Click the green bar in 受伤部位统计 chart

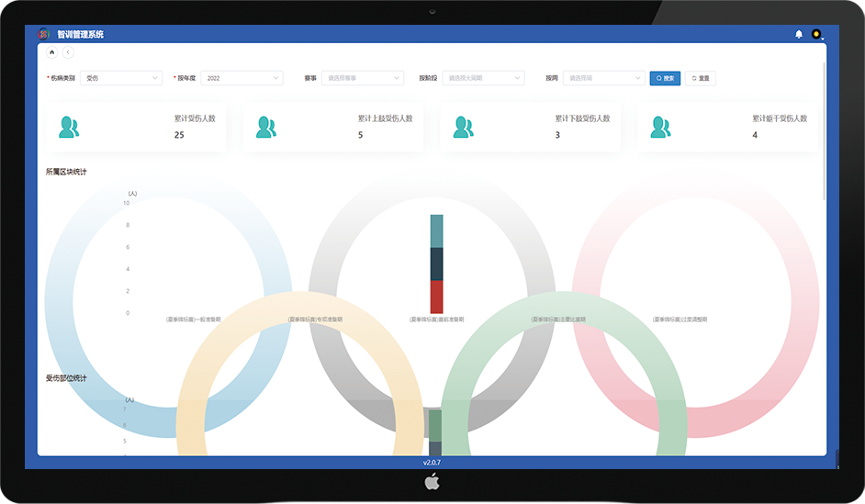pos(435,425)
